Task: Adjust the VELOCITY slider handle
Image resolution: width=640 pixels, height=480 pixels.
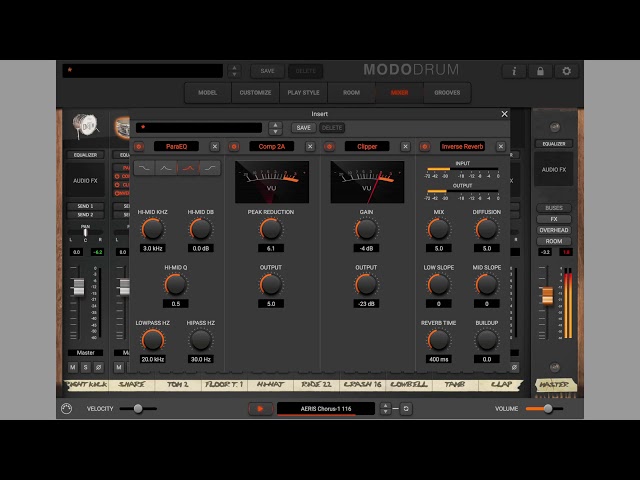Action: click(x=138, y=409)
